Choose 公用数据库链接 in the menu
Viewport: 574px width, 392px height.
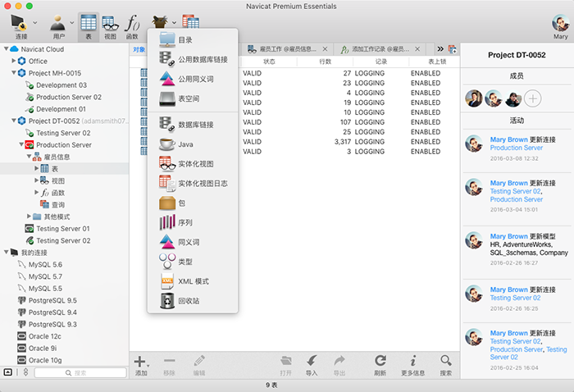click(x=193, y=59)
